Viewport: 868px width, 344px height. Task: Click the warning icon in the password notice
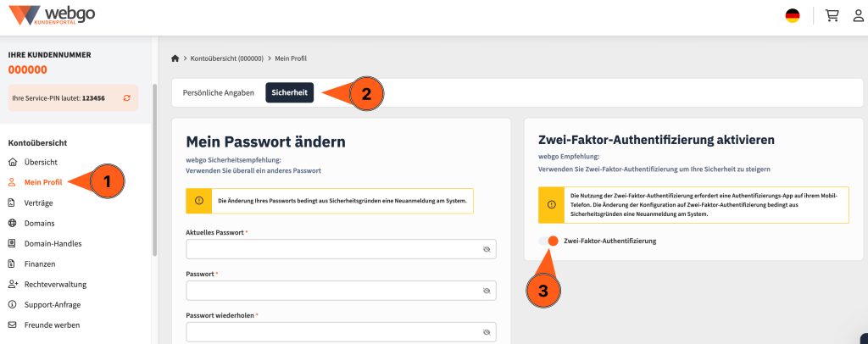click(199, 200)
